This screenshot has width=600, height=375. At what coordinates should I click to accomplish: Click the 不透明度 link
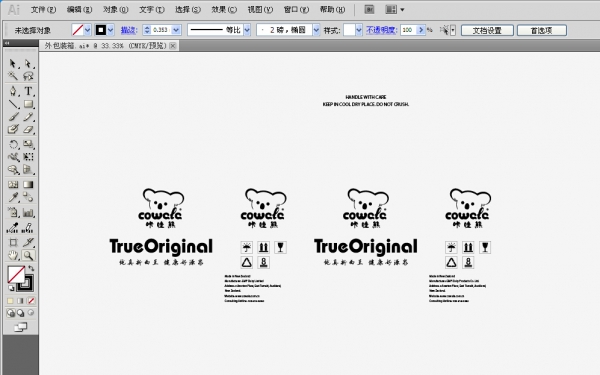click(381, 30)
